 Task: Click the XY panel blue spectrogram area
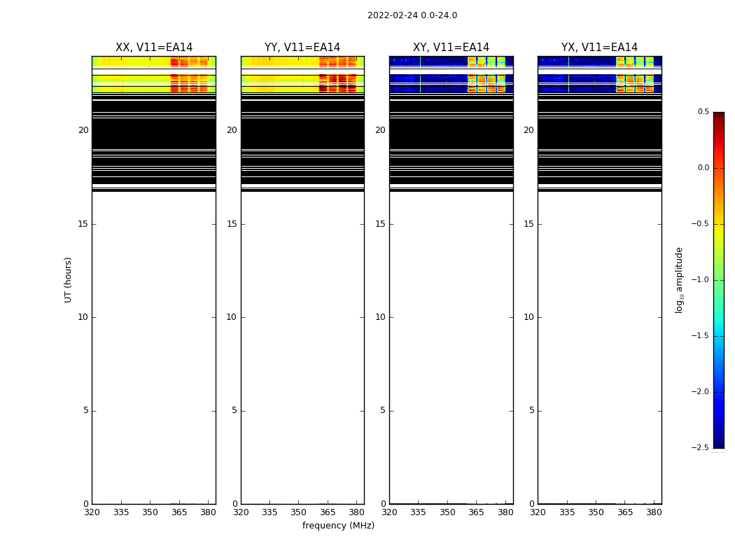point(428,83)
